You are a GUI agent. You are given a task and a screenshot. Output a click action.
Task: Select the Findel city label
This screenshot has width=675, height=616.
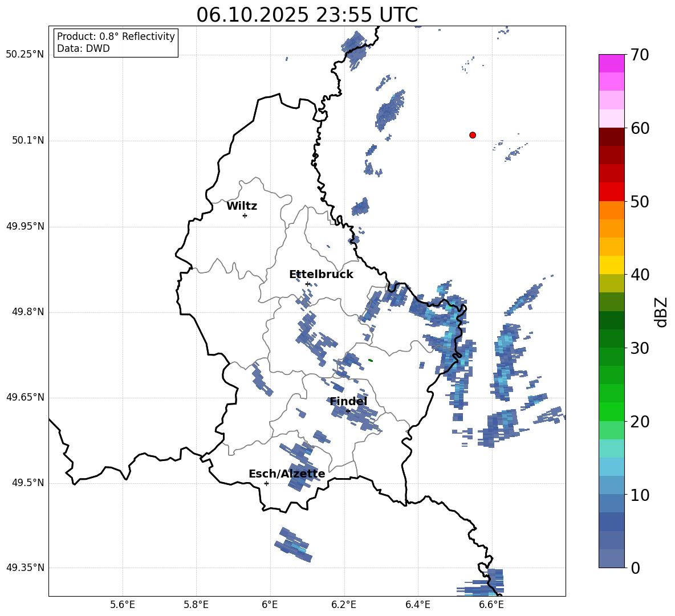coord(348,401)
